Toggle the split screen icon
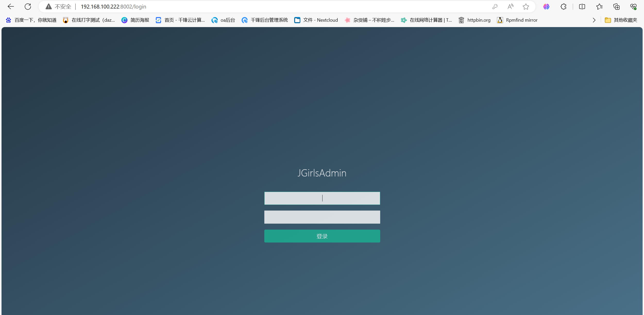The width and height of the screenshot is (644, 315). click(582, 7)
